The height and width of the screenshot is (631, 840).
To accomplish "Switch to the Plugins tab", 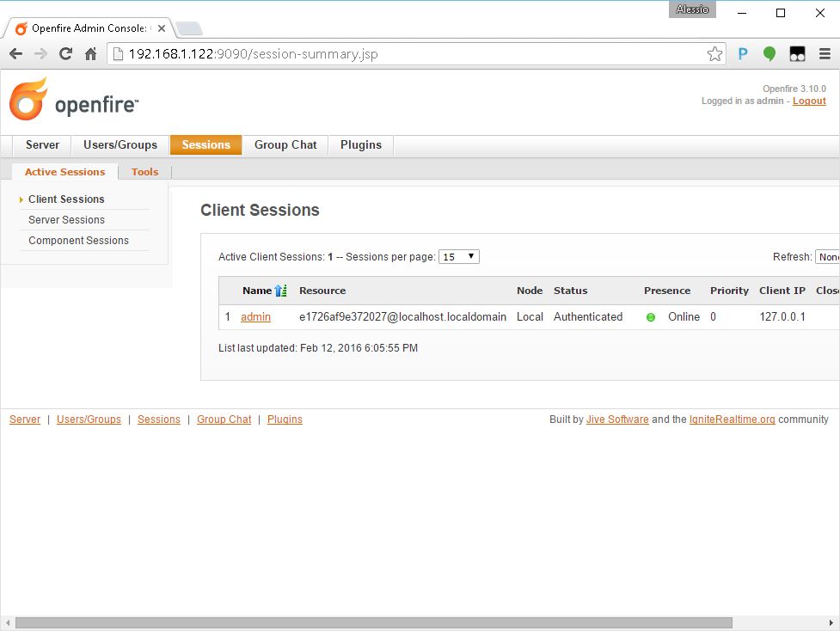I will click(x=360, y=144).
